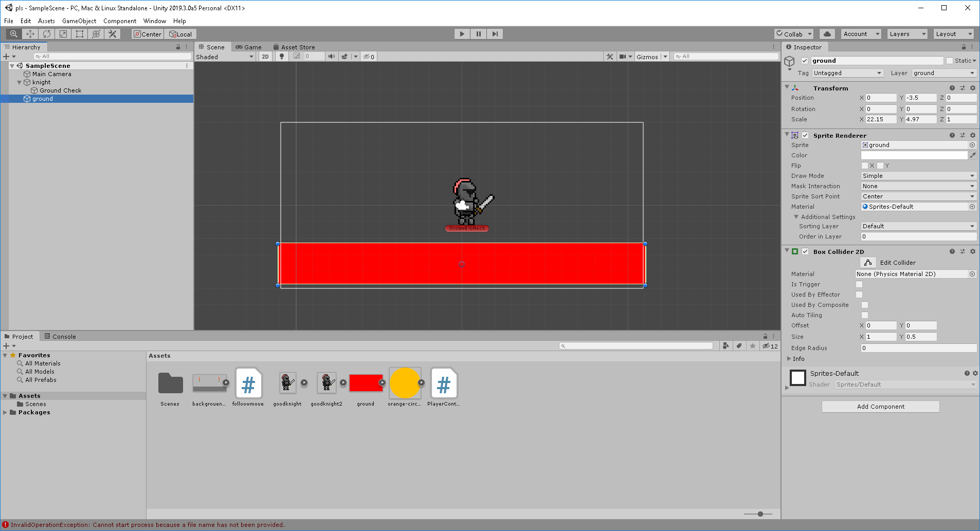The height and width of the screenshot is (531, 980).
Task: Toggle the 2D view mode
Action: pyautogui.click(x=265, y=57)
